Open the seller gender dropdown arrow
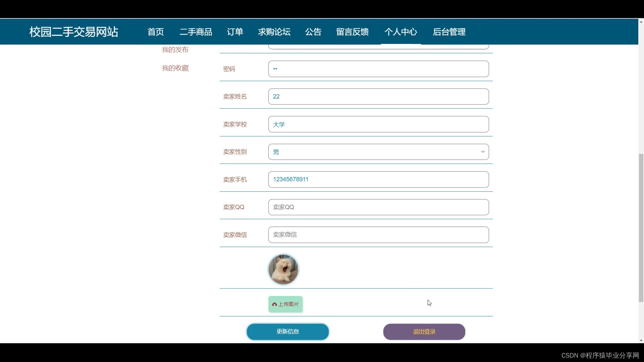 tap(483, 152)
